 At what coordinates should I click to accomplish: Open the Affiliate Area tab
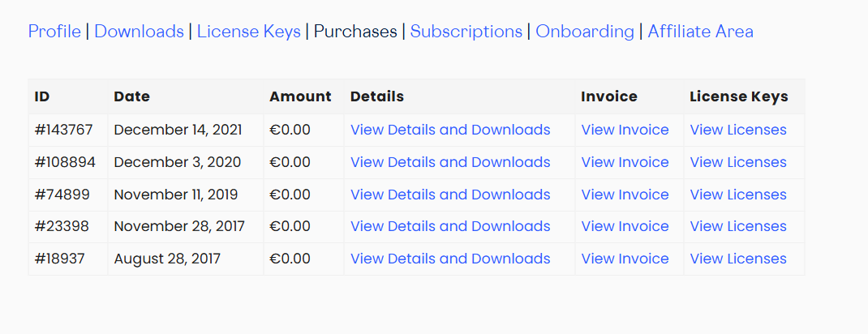pyautogui.click(x=700, y=32)
